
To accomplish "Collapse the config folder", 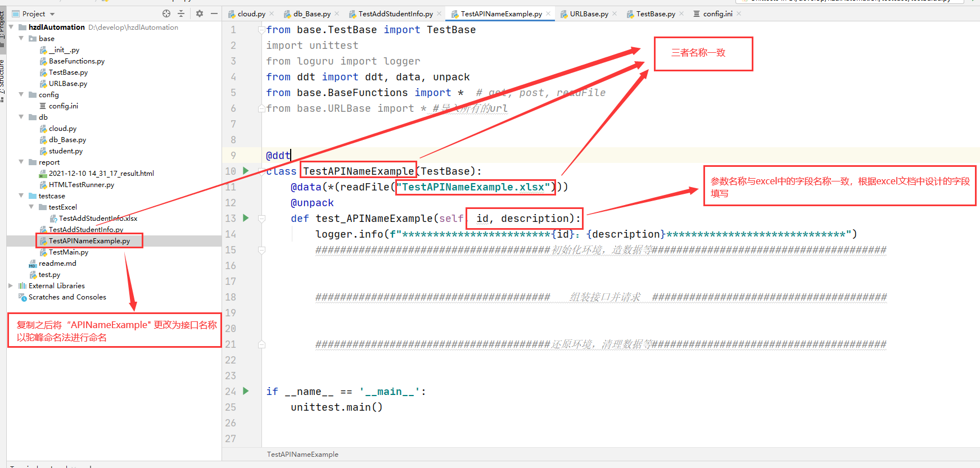I will tap(21, 94).
